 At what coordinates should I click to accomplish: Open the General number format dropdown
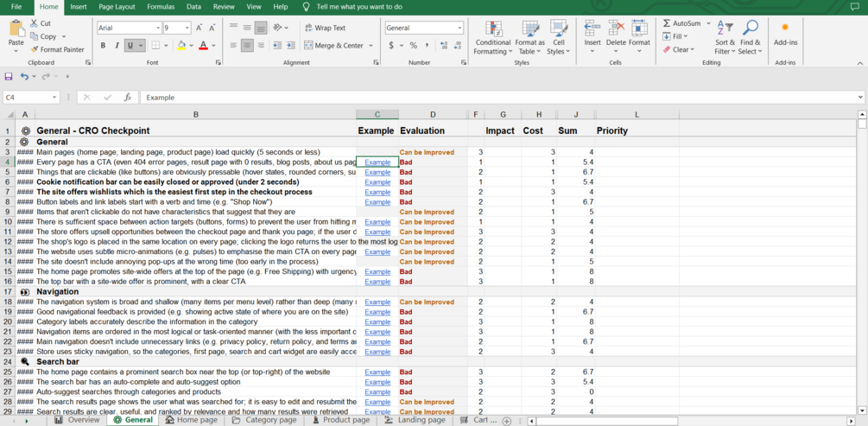pyautogui.click(x=459, y=28)
